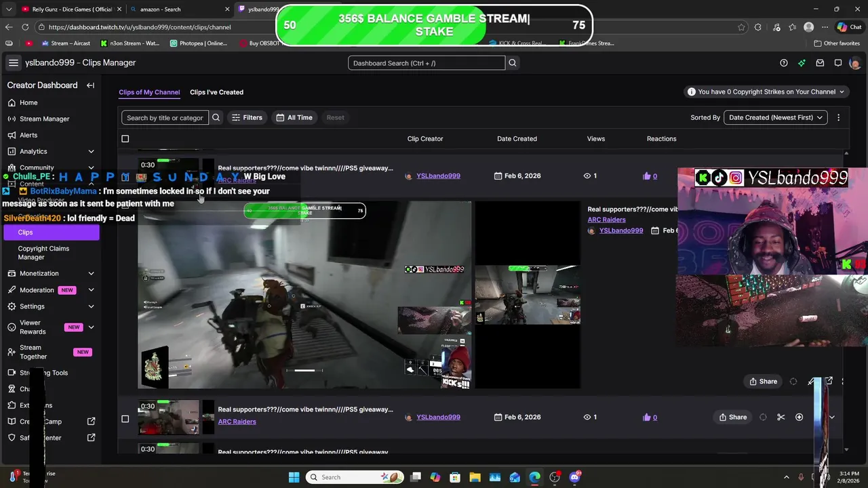Open the Date Created sort order dropdown
Image resolution: width=868 pixels, height=488 pixels.
click(x=775, y=117)
